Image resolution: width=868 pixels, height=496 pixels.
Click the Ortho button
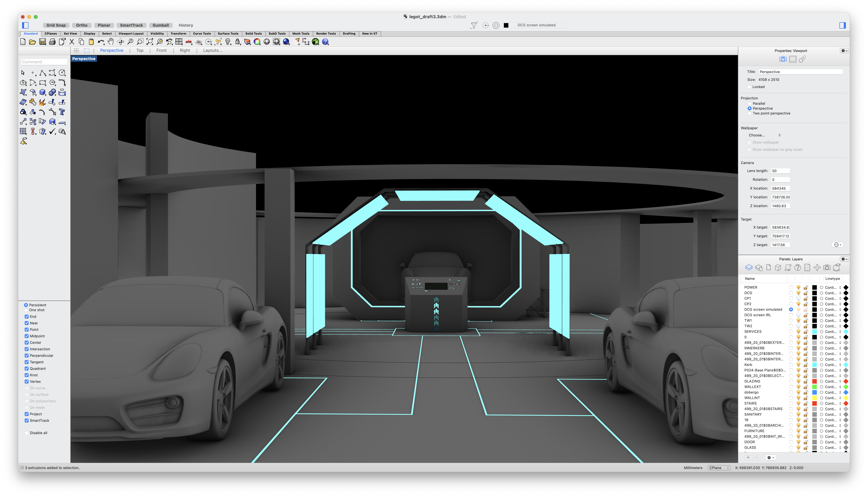point(82,25)
